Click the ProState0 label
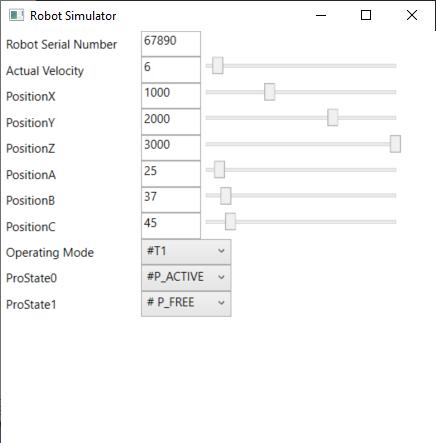Screen dimensions: 436x443 (32, 278)
